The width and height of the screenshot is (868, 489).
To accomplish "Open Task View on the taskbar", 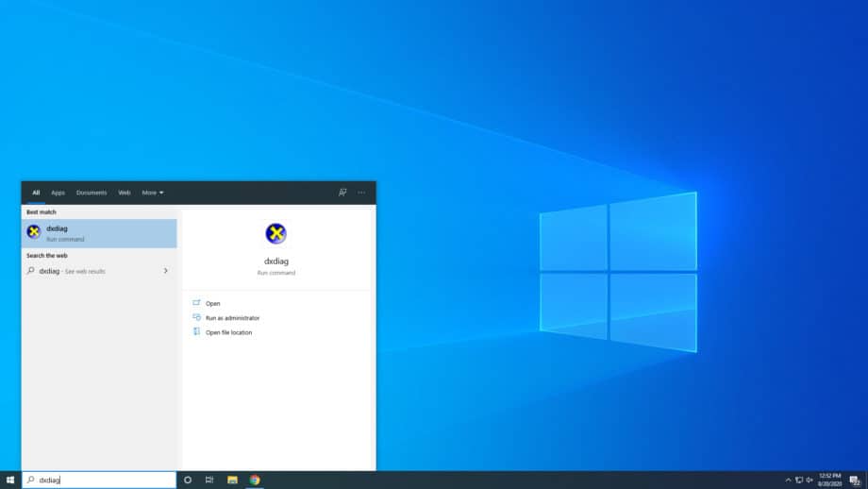I will [209, 480].
